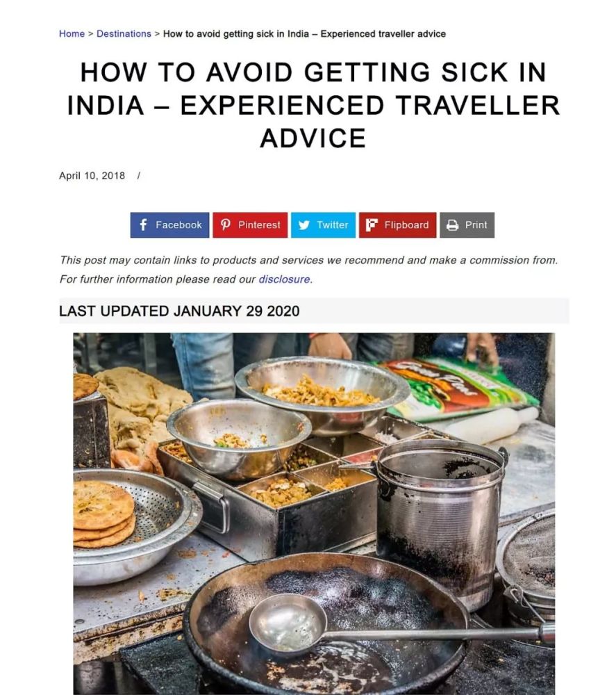Pin this post on Pinterest

pyautogui.click(x=250, y=225)
